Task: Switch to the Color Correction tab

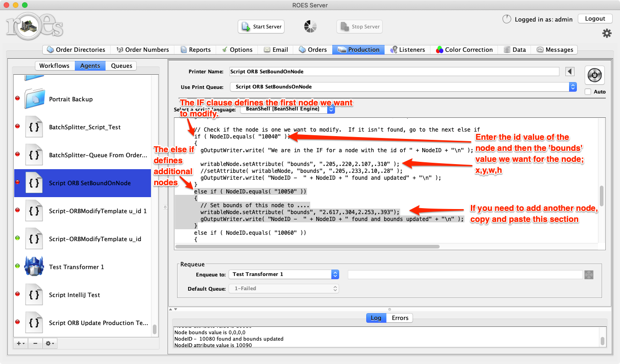Action: 464,50
